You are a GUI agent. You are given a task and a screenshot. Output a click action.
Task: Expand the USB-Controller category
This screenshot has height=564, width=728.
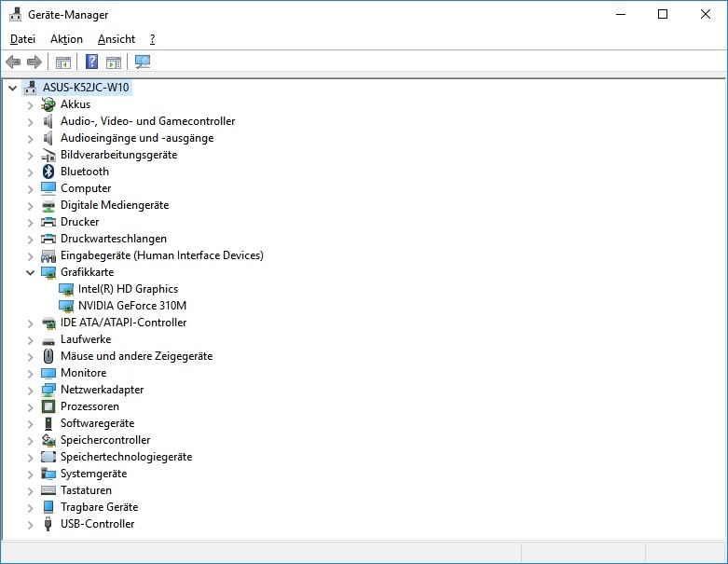30,525
